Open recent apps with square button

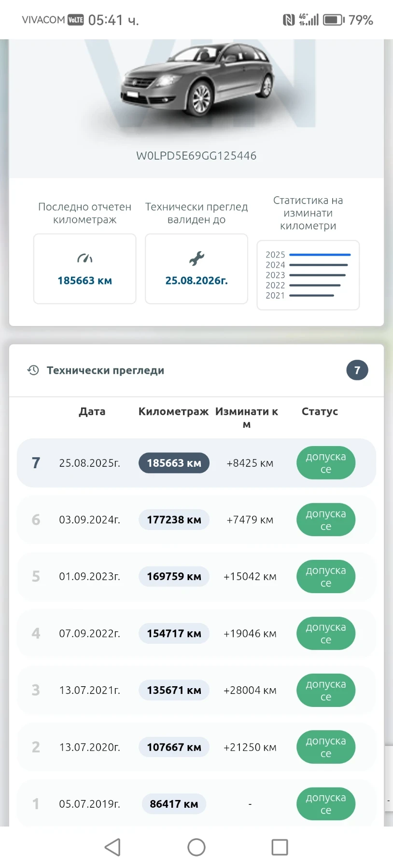coord(280,847)
